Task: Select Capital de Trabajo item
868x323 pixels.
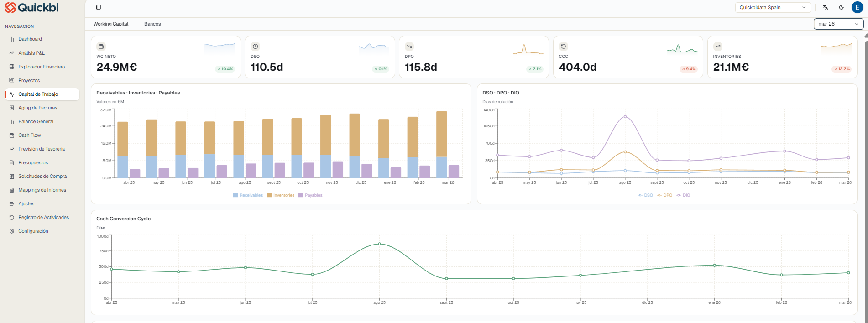Action: tap(42, 94)
